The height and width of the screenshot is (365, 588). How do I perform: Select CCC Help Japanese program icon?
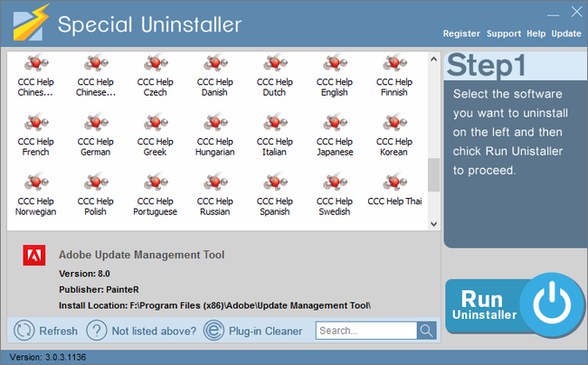pyautogui.click(x=335, y=122)
